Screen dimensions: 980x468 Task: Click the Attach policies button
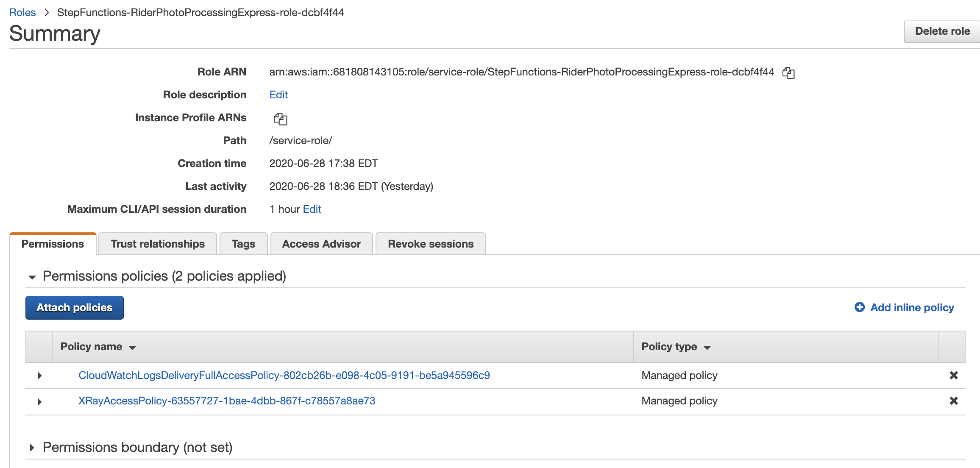75,308
